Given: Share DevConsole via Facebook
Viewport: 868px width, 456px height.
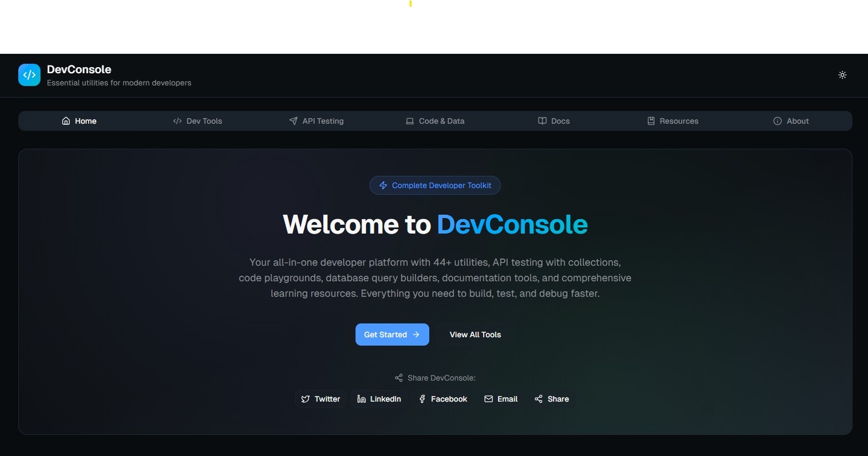Looking at the screenshot, I should [x=443, y=398].
